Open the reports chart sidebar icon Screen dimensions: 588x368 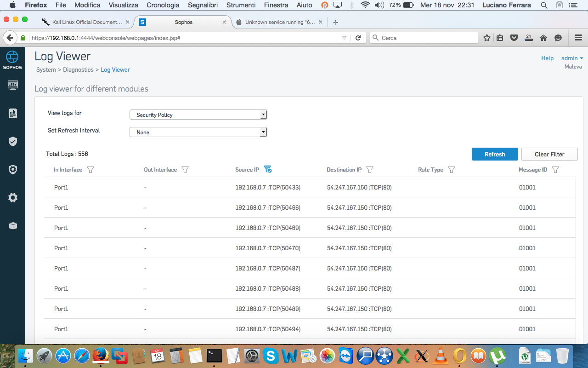pyautogui.click(x=13, y=113)
